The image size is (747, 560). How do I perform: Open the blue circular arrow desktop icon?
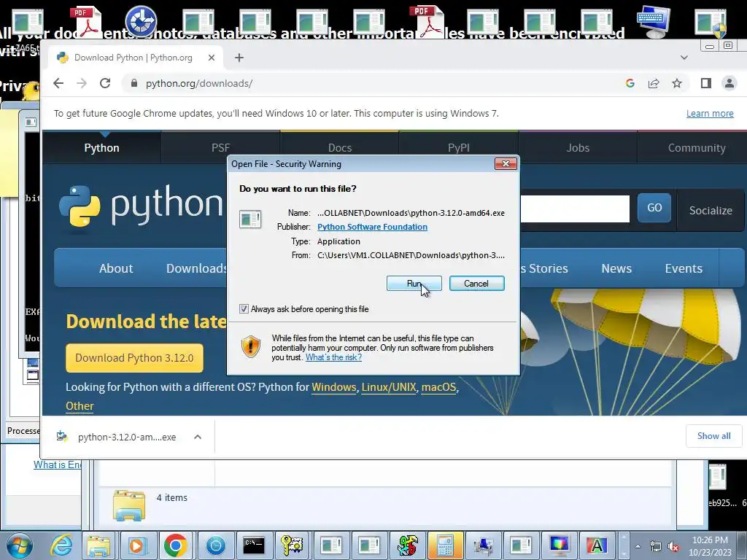tap(141, 21)
